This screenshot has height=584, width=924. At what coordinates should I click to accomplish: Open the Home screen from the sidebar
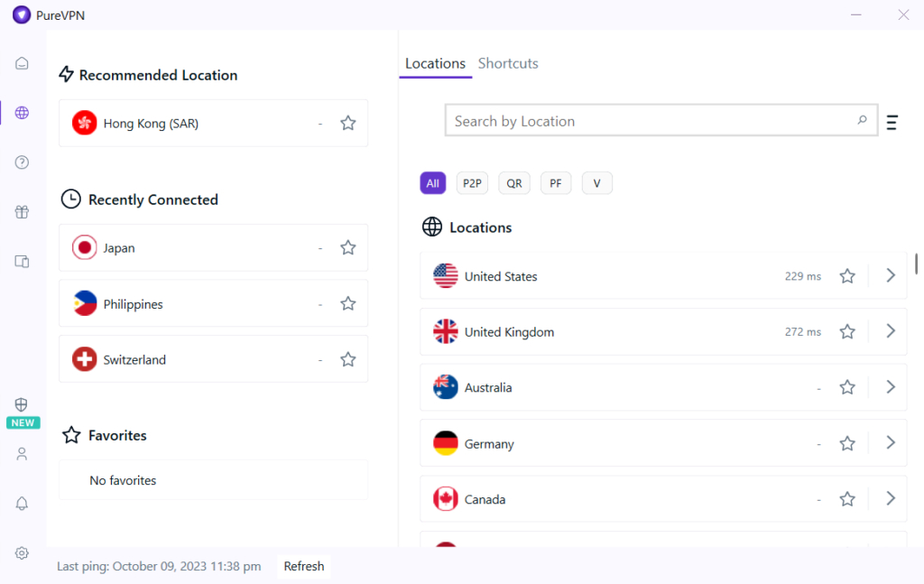point(22,63)
